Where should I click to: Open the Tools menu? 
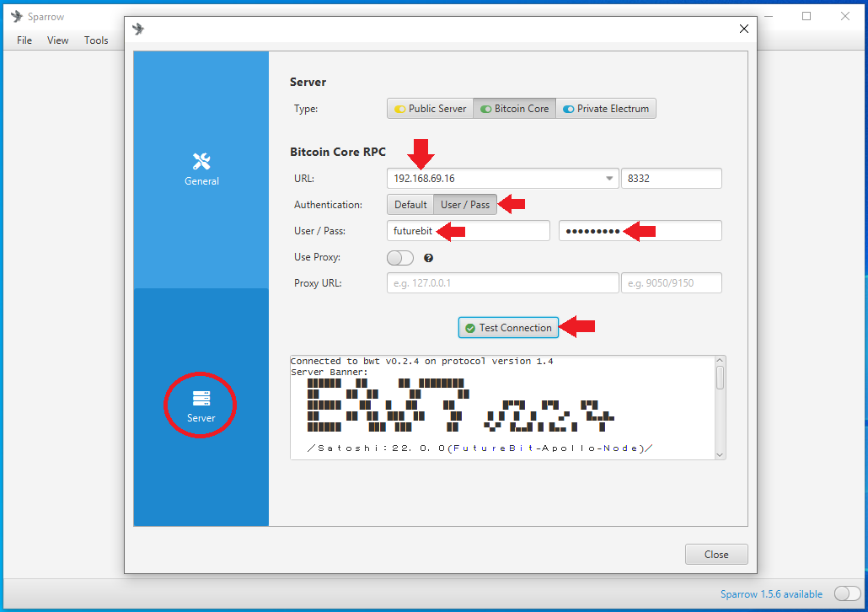96,40
